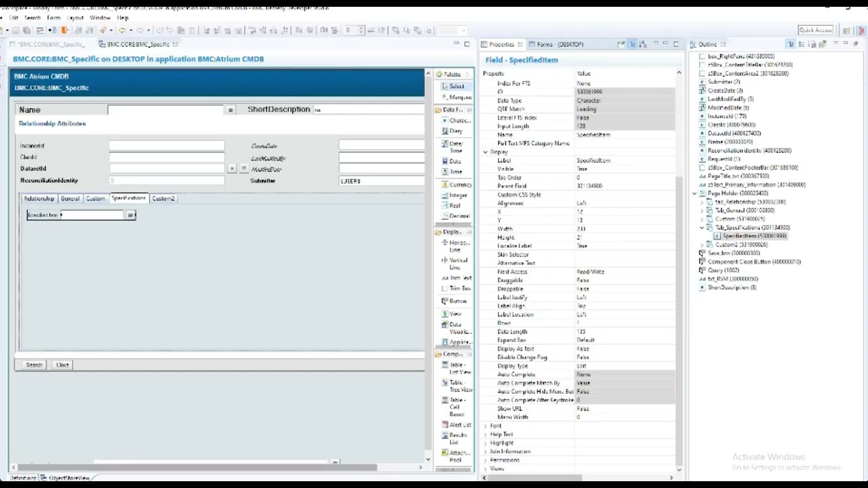Pick the Decimal field palette item
The width and height of the screenshot is (868, 488).
[x=455, y=216]
